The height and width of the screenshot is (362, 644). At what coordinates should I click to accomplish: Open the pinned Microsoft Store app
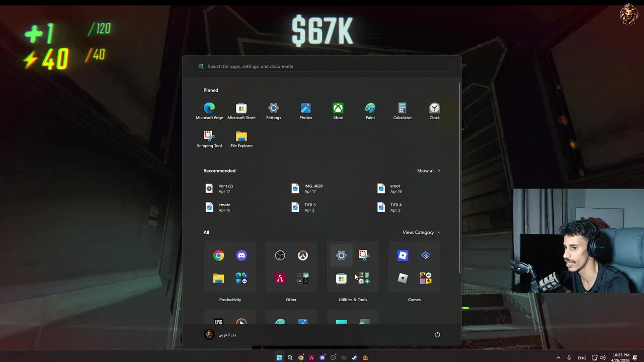point(242,111)
